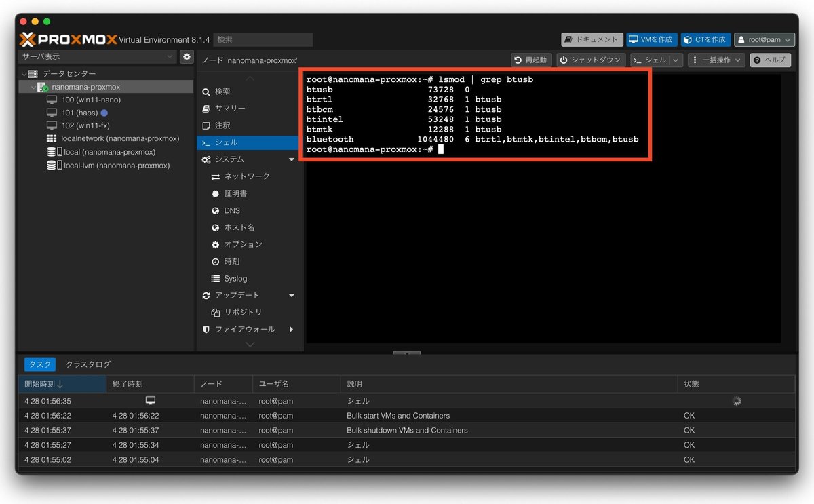Select task started at 4 28 01:56:35

pyautogui.click(x=407, y=401)
